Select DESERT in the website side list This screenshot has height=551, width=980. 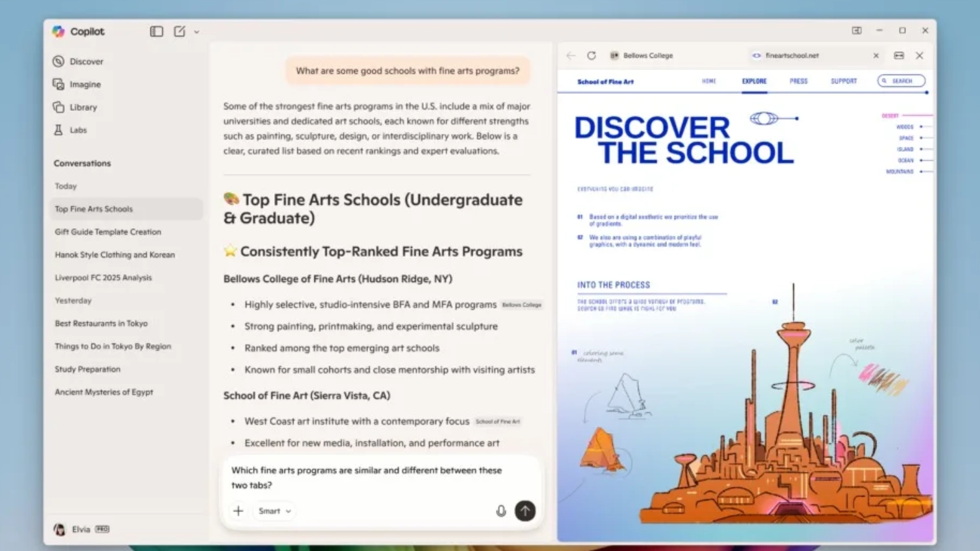point(890,116)
